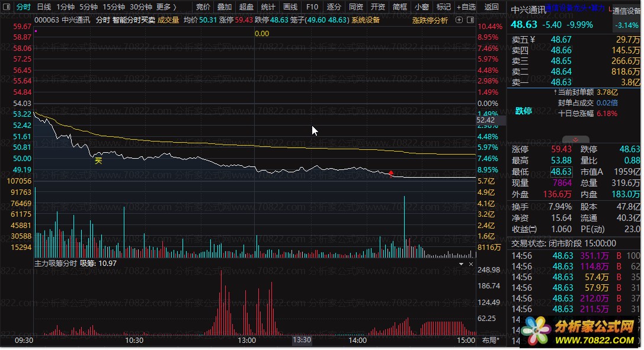The width and height of the screenshot is (644, 350).
Task: Click the blue 跌停 status label
Action: click(x=524, y=111)
